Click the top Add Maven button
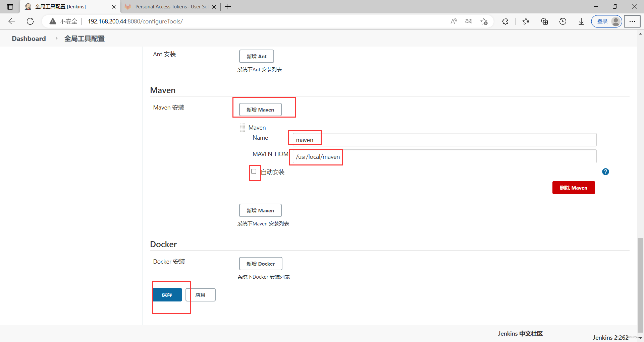This screenshot has width=644, height=342. [260, 110]
